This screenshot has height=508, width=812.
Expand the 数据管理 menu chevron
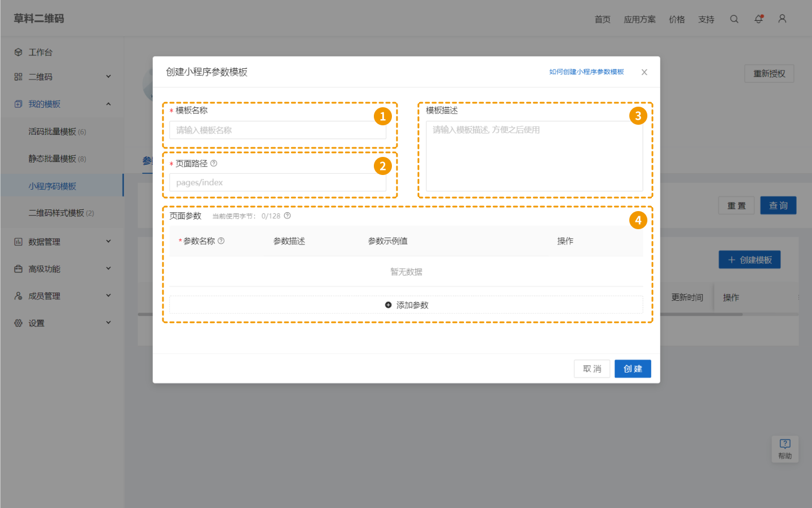[x=108, y=241]
